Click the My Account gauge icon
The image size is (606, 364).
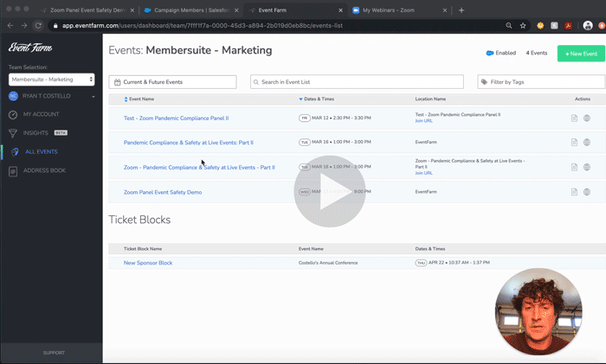click(13, 115)
